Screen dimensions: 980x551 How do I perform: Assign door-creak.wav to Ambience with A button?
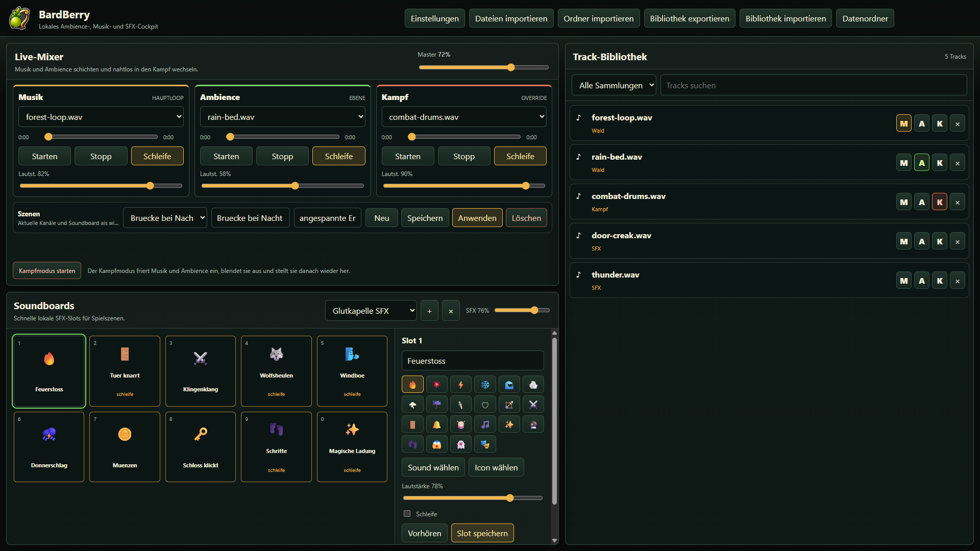pos(921,241)
